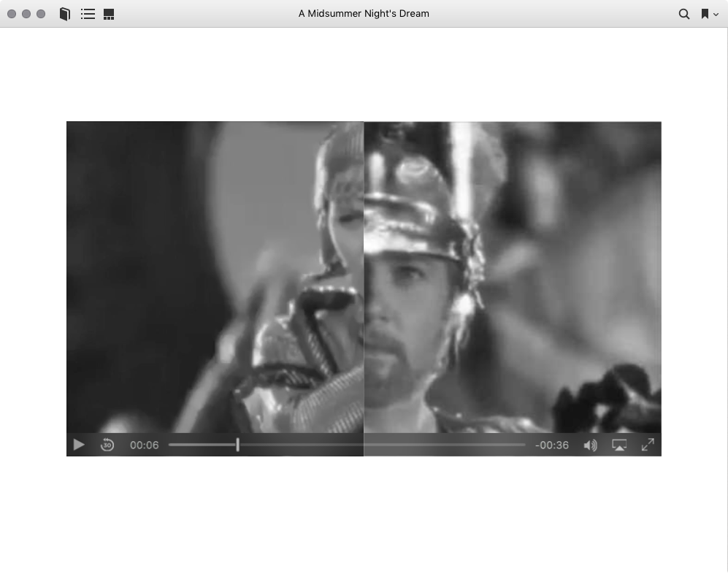Search the book with the magnifier icon

click(x=684, y=14)
